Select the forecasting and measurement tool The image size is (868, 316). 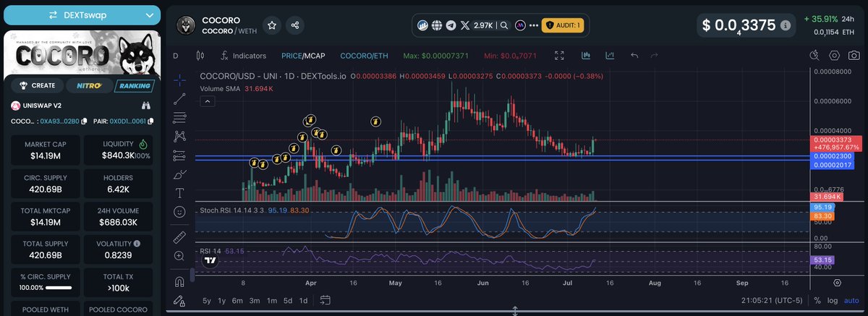tap(179, 155)
